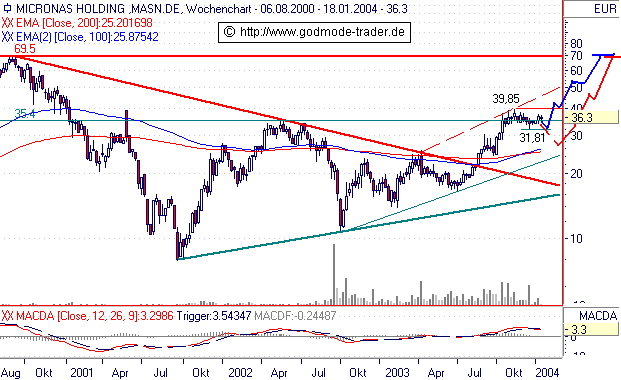621x380 pixels.
Task: Open the http://www.godmode-trader.de link
Action: tap(322, 32)
